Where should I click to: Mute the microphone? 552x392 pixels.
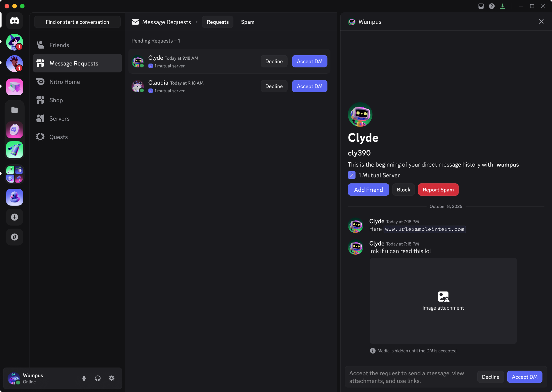coord(84,378)
